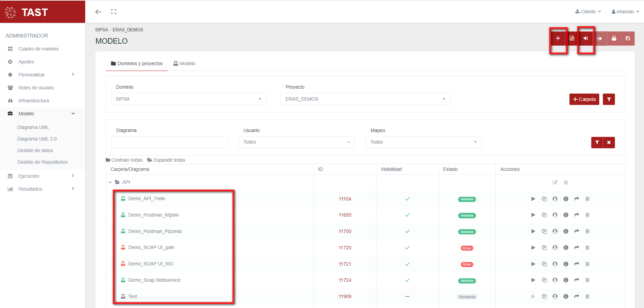Click the code file icon in the top toolbar
Screen dimensions: 644x308
coord(572,39)
